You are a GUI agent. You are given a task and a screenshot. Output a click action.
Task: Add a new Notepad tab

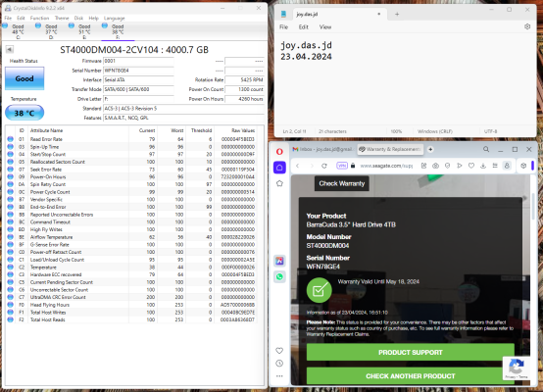[397, 14]
